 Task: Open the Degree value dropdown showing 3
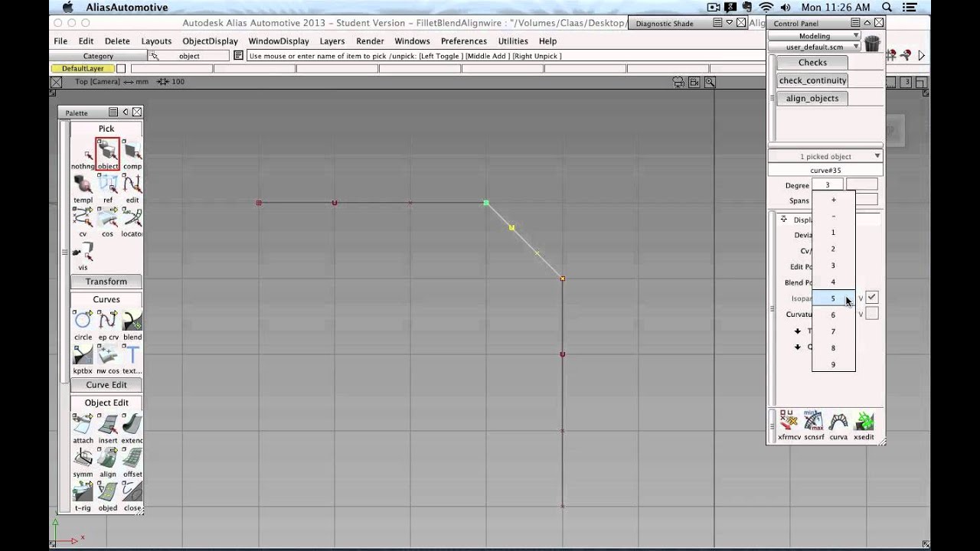827,185
